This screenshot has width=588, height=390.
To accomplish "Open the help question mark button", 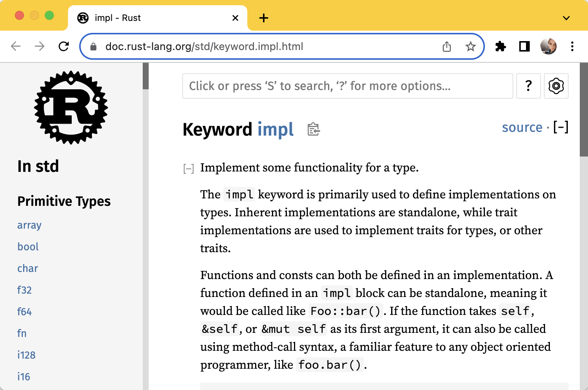I will pos(528,86).
